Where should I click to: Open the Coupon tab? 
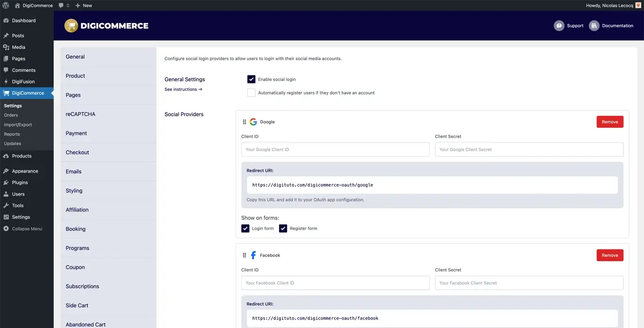coord(108,267)
